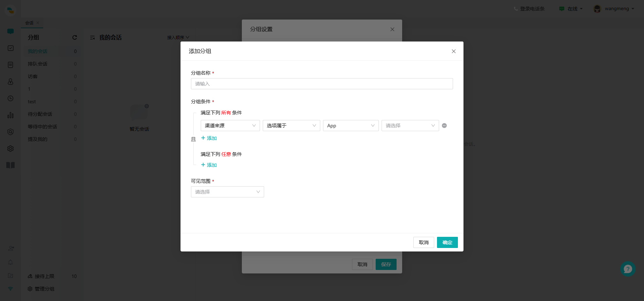Click the agent status icon near bottom sidebar
The height and width of the screenshot is (301, 644).
click(x=11, y=248)
